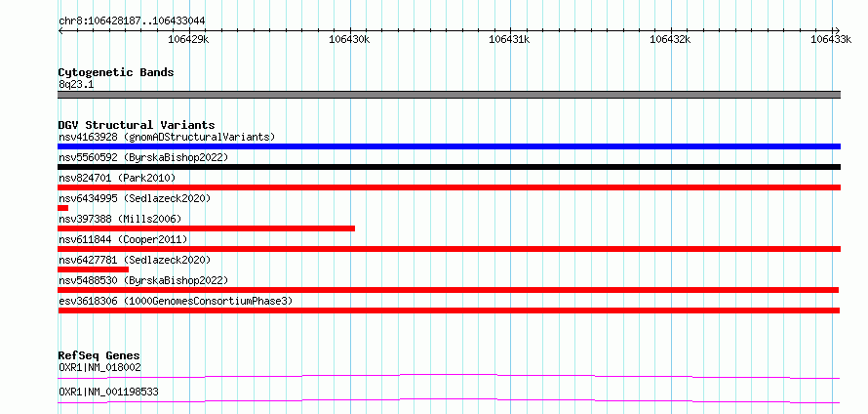The height and width of the screenshot is (414, 868).
Task: Select the gray 8q23.1 cytogenetic band bar
Action: tap(449, 95)
